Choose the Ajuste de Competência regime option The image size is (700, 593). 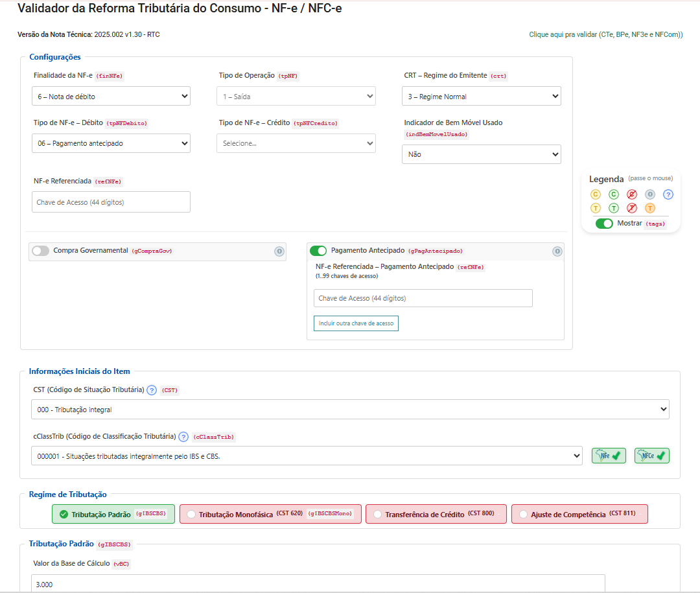point(579,515)
